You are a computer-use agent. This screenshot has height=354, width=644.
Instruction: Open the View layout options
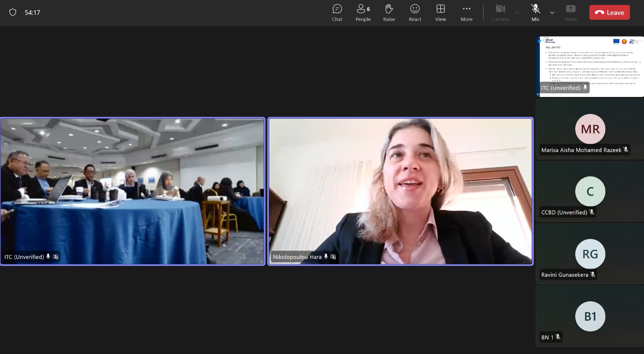click(440, 12)
